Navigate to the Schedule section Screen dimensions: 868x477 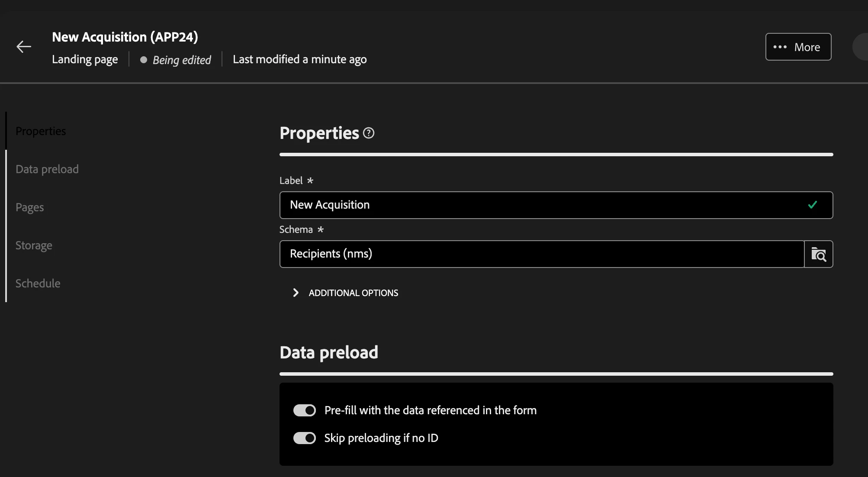pos(38,284)
